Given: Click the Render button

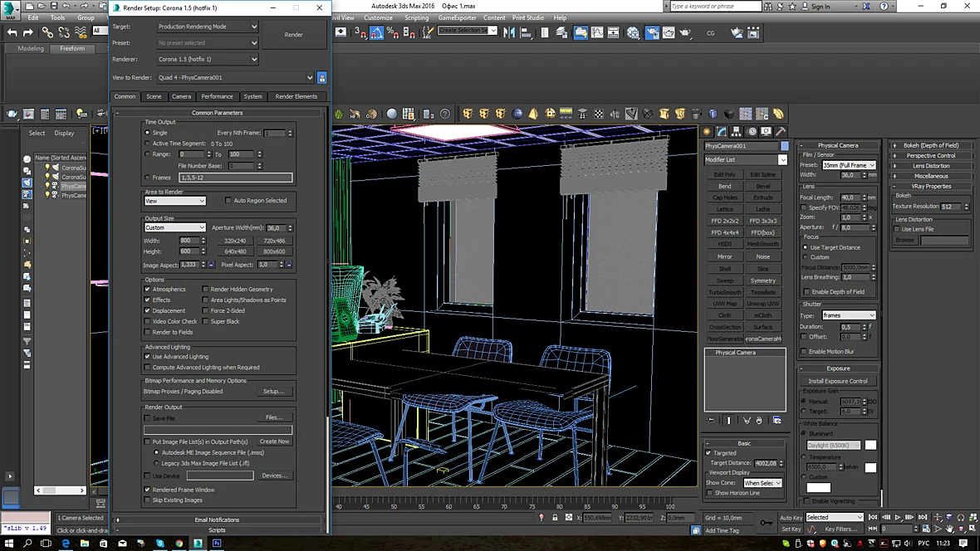Looking at the screenshot, I should (294, 34).
